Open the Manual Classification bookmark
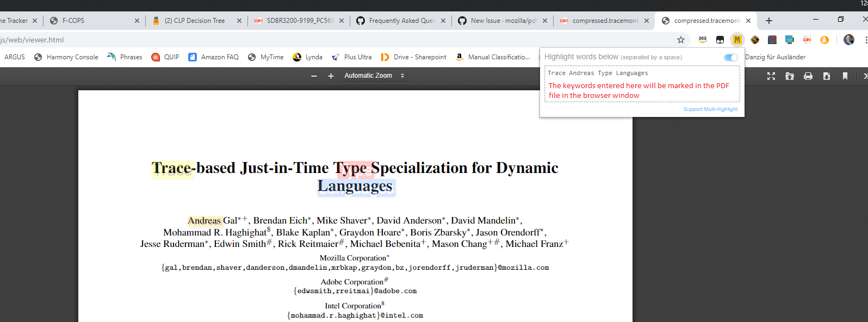The image size is (868, 322). pos(493,57)
